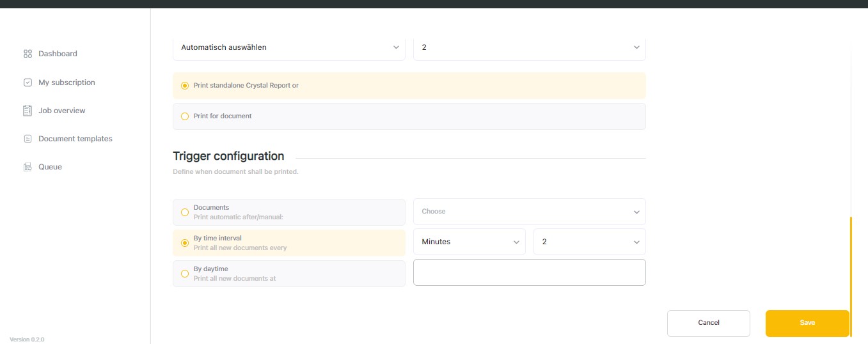Select the By time interval trigger
868x344 pixels.
click(x=185, y=243)
